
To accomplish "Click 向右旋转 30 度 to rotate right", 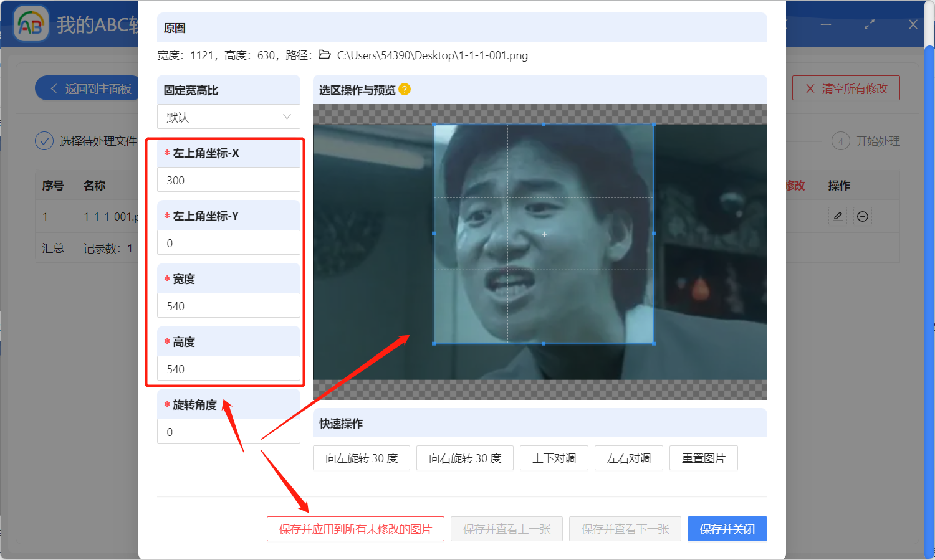I will click(464, 458).
